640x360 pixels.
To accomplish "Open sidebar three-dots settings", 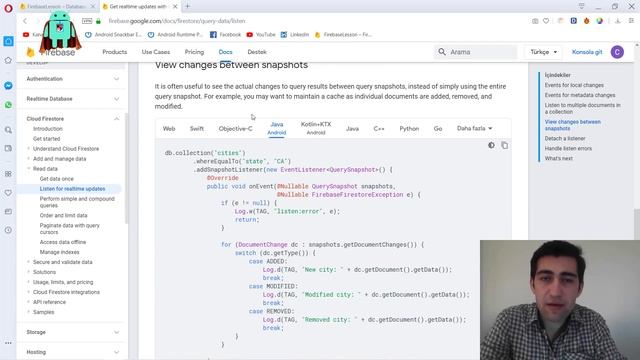I will 8,343.
